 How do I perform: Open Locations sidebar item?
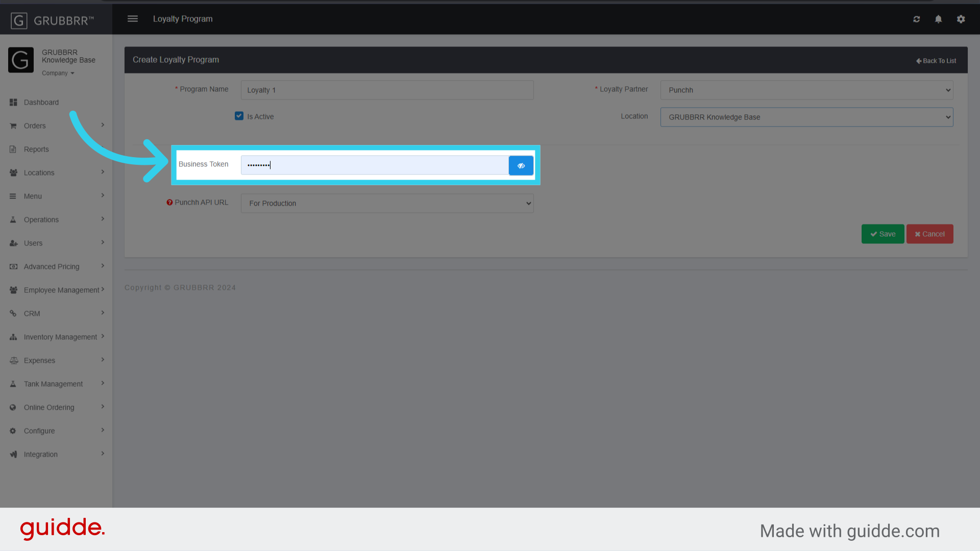coord(39,173)
